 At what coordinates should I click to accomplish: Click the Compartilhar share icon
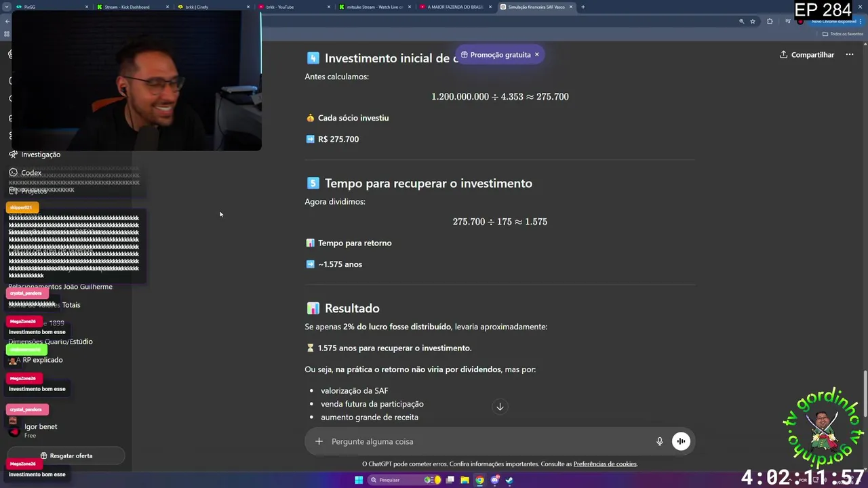point(783,55)
